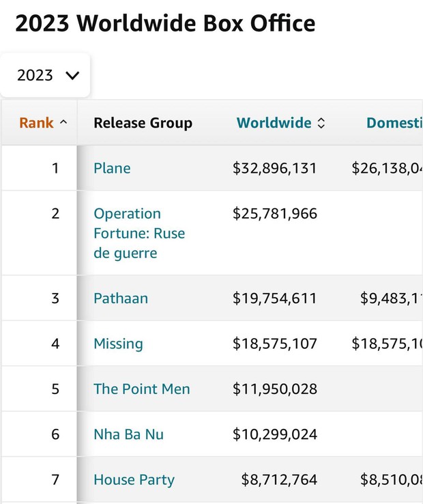Open Operation Fortune: Ruse de guerre link
The height and width of the screenshot is (504, 423).
[139, 234]
